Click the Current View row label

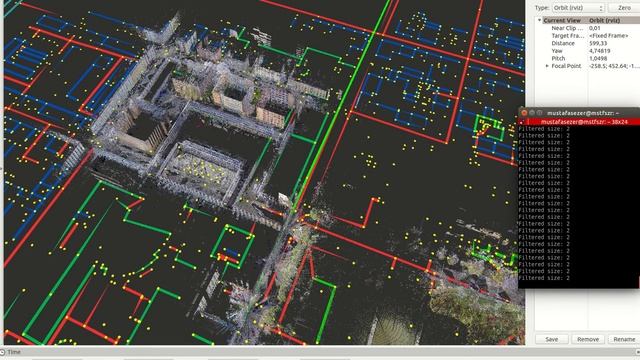[562, 20]
